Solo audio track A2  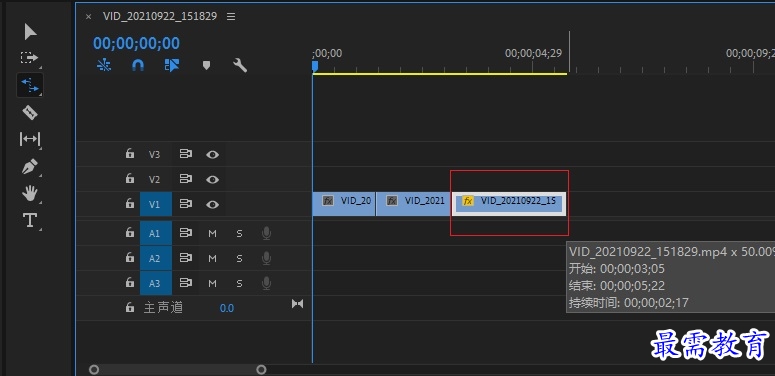click(x=239, y=258)
